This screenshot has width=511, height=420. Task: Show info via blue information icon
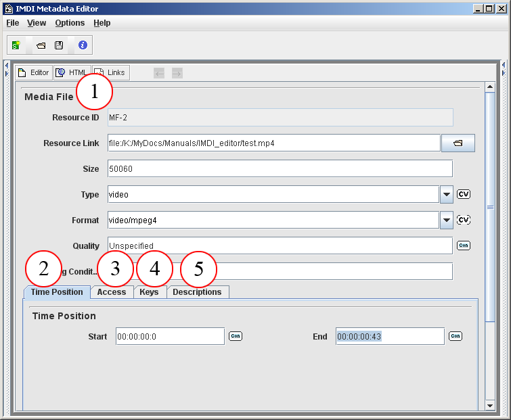click(x=83, y=45)
